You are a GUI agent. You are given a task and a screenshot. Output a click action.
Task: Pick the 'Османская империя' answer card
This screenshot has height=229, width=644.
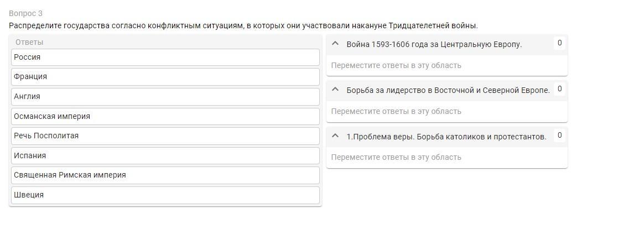(165, 116)
